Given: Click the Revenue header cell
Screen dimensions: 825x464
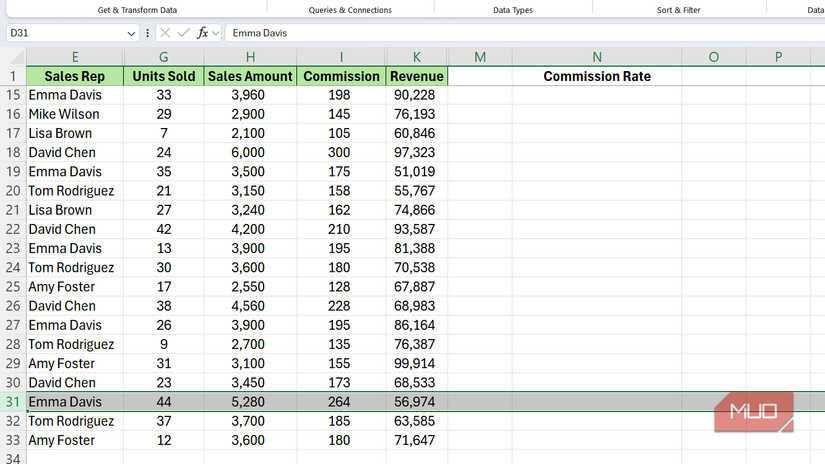Looking at the screenshot, I should [417, 76].
